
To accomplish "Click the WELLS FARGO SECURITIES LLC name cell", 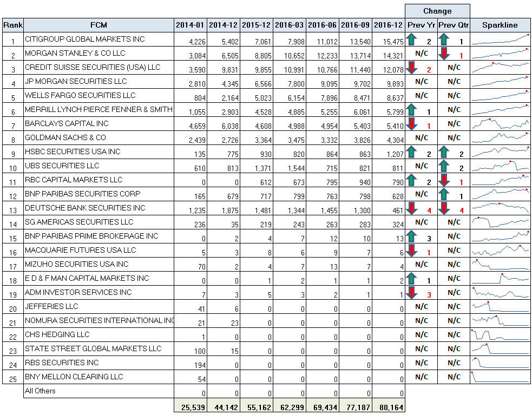I will click(98, 96).
